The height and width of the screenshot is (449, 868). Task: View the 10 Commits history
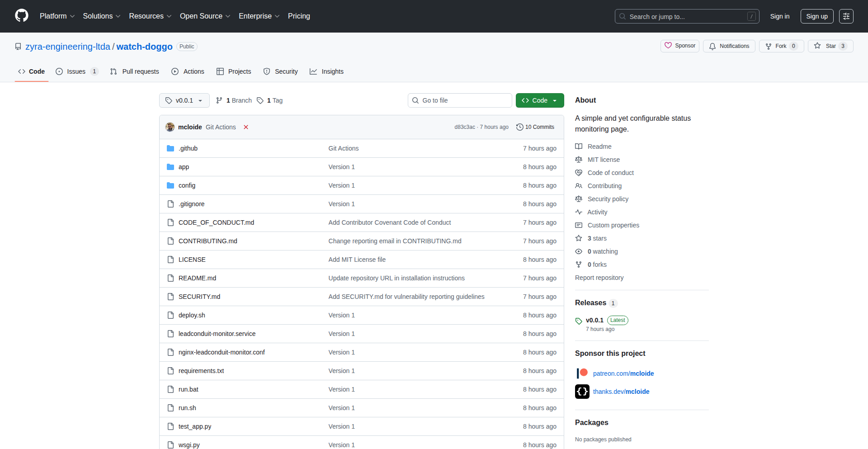pos(535,127)
